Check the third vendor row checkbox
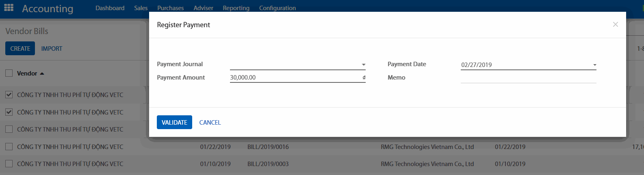Image resolution: width=644 pixels, height=175 pixels. (x=9, y=130)
